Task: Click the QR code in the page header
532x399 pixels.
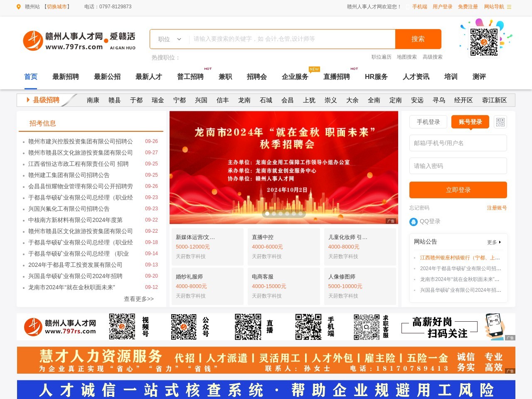Action: (x=484, y=42)
